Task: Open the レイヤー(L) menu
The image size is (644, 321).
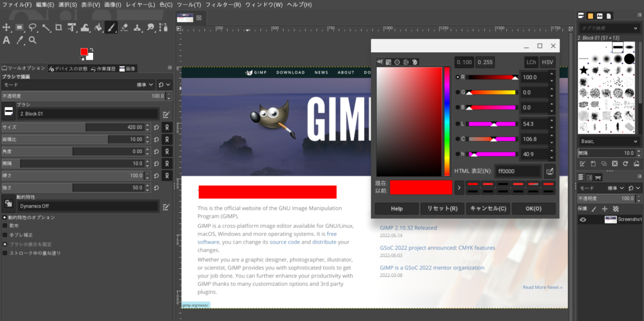Action: 140,5
